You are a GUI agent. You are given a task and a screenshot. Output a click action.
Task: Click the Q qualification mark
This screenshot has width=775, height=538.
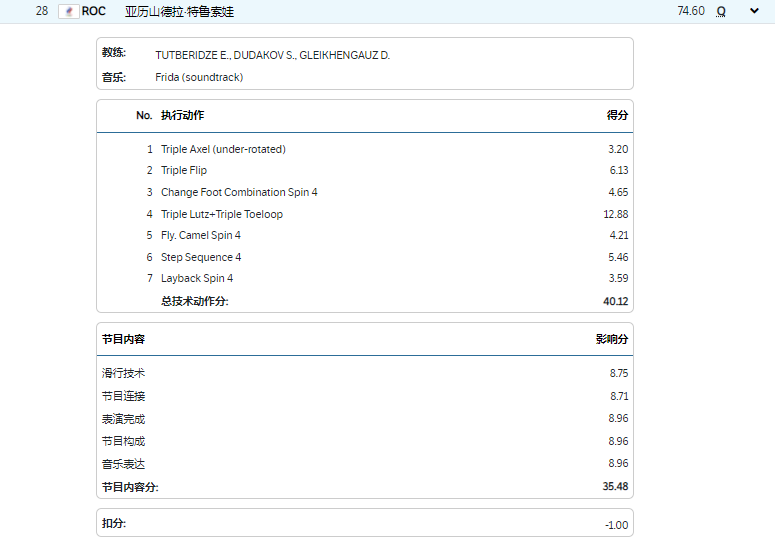pos(721,11)
